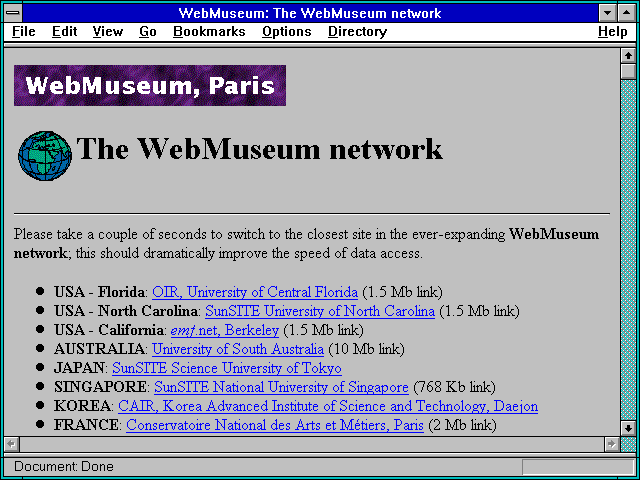Open the Help menu

(613, 31)
